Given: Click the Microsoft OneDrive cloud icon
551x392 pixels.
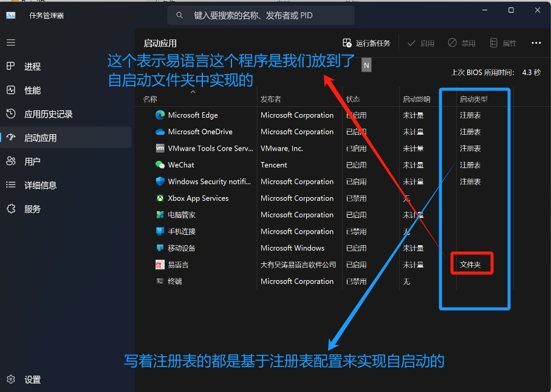Looking at the screenshot, I should [x=160, y=132].
